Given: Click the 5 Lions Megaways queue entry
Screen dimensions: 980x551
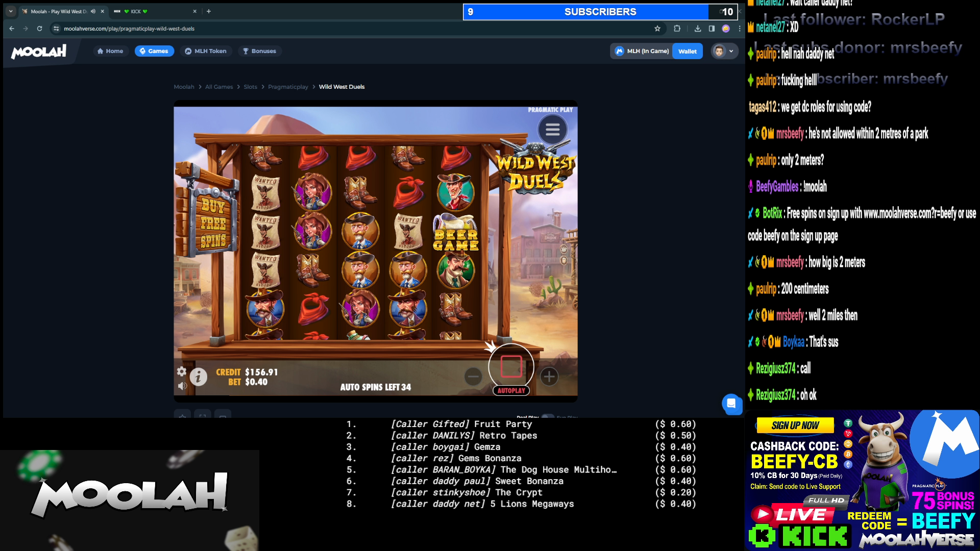Looking at the screenshot, I should pyautogui.click(x=521, y=504).
